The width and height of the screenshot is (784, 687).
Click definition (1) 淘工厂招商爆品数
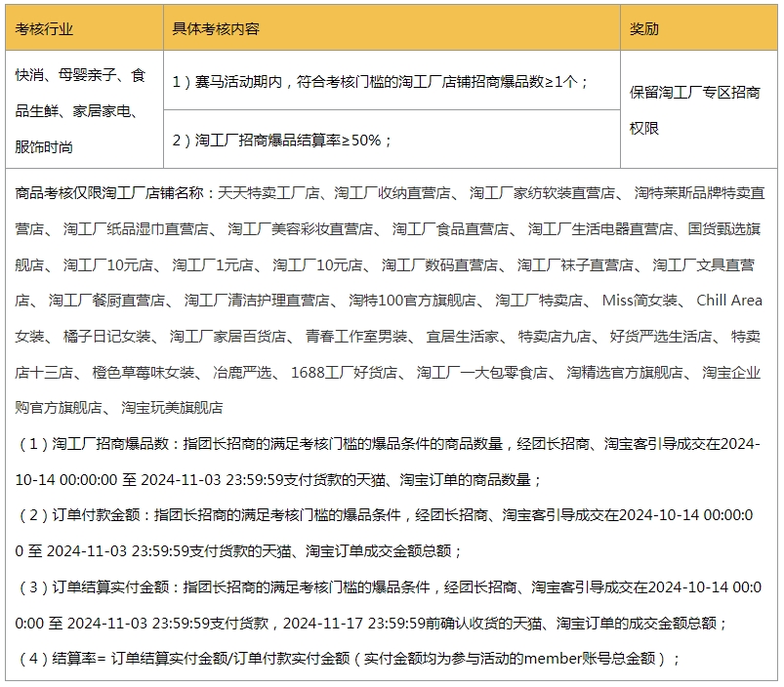[389, 462]
